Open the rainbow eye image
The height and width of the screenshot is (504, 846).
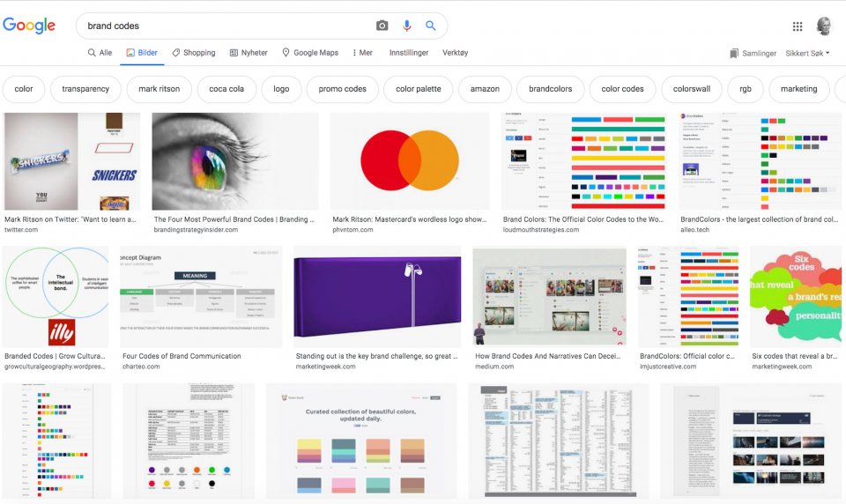click(x=235, y=161)
